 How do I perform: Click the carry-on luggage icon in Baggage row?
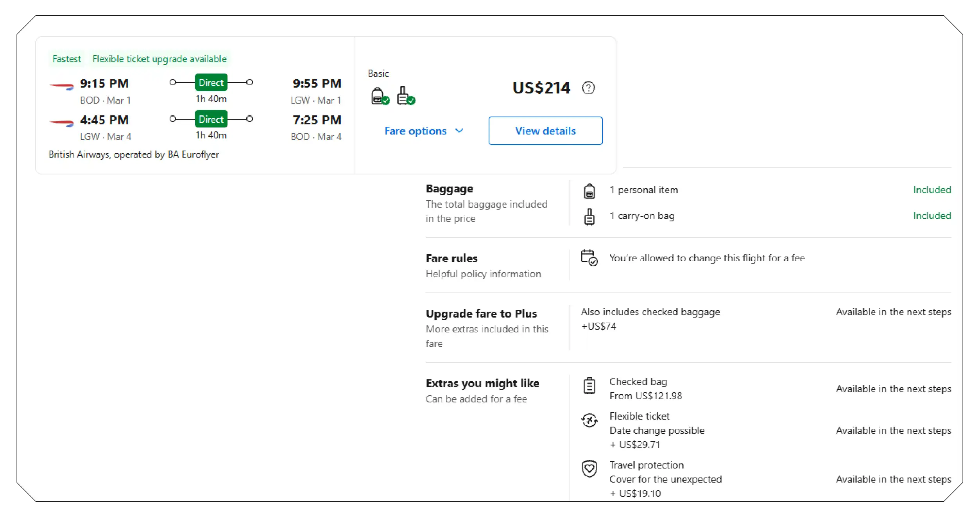point(589,216)
